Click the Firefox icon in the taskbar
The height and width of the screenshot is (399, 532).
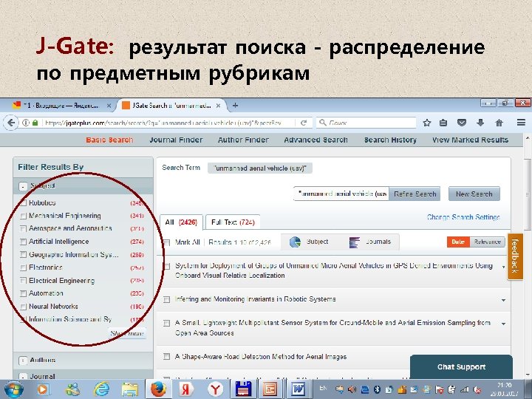pos(158,389)
